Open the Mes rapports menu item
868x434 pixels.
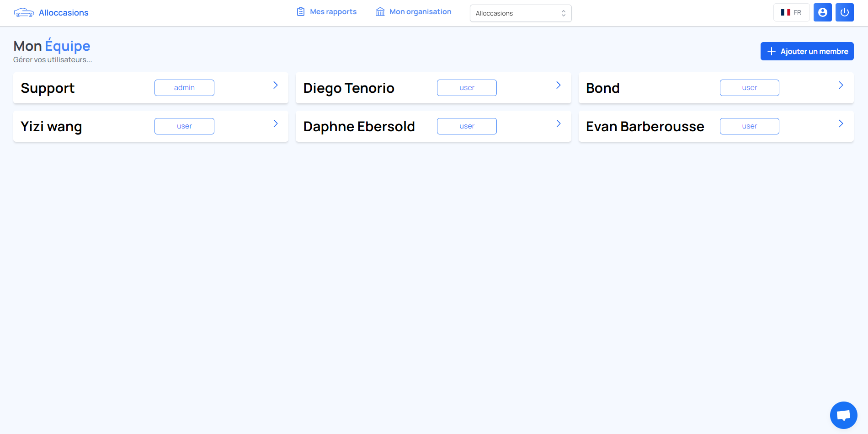(333, 12)
